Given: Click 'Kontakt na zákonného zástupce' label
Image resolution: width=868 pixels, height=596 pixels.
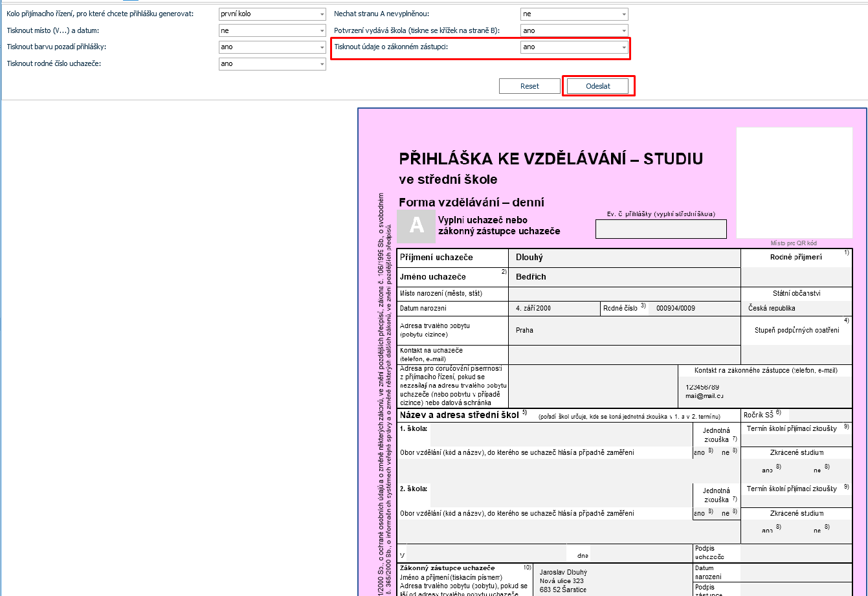Looking at the screenshot, I should (766, 371).
